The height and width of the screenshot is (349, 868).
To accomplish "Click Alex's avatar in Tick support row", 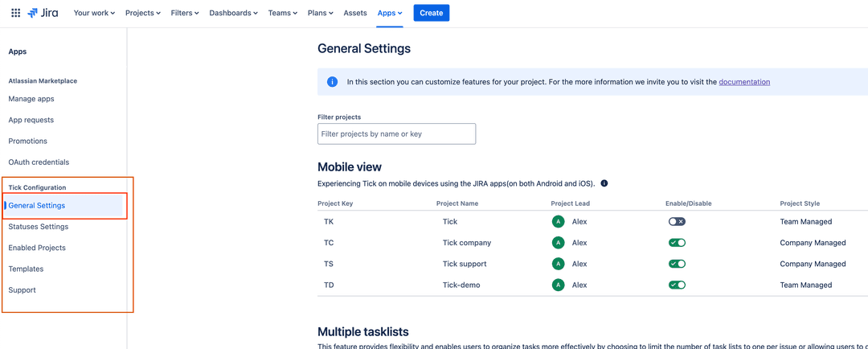I will point(558,264).
